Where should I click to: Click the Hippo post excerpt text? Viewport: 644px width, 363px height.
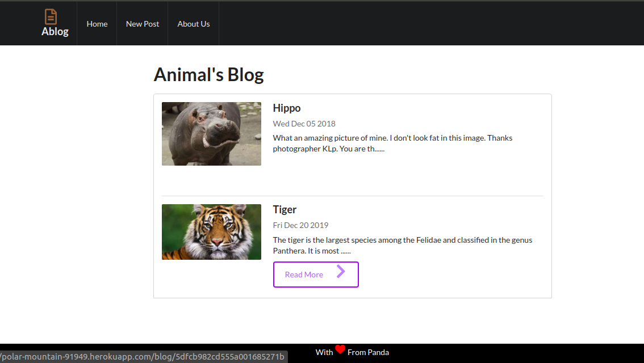pos(392,143)
